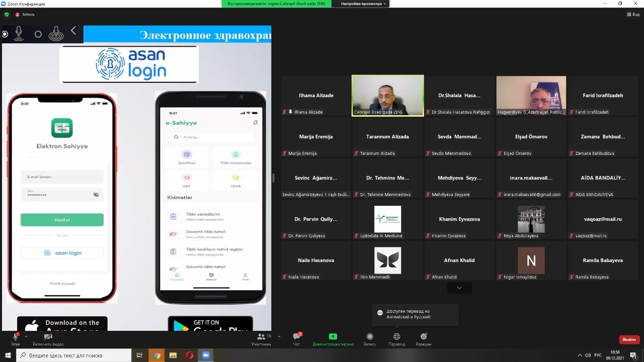The width and height of the screenshot is (644, 362).
Task: Change layout with the Вид button
Action: click(633, 15)
